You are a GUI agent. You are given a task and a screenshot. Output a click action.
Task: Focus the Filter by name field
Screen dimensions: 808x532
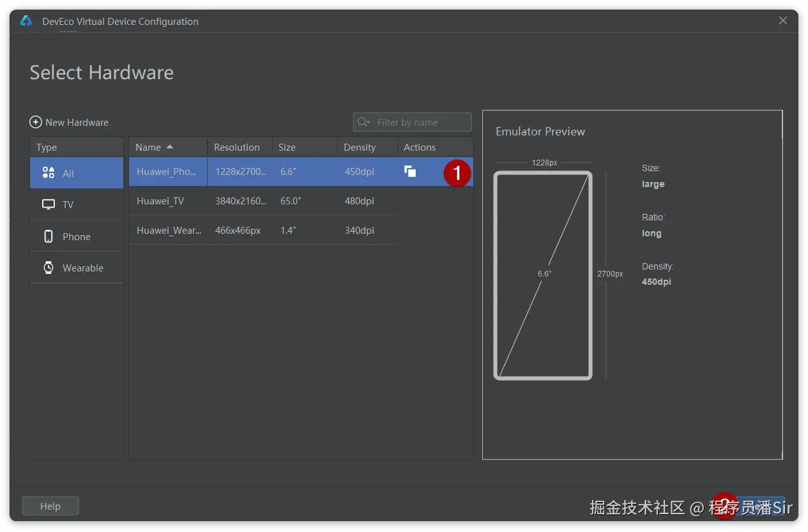point(413,122)
